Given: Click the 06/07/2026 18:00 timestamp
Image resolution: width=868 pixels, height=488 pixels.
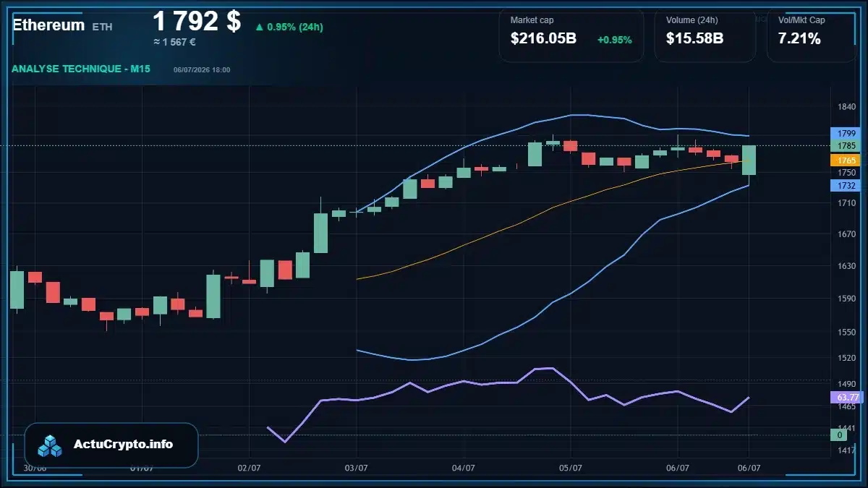Looking at the screenshot, I should coord(202,69).
